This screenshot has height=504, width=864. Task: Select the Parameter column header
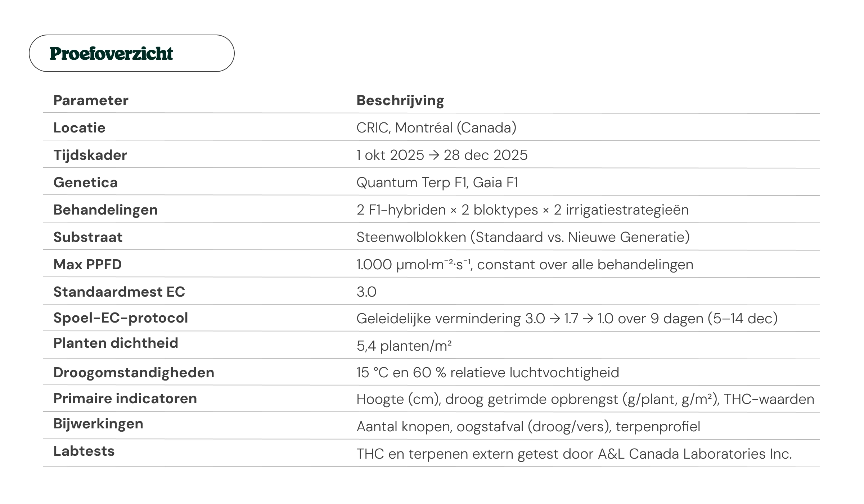coord(91,100)
